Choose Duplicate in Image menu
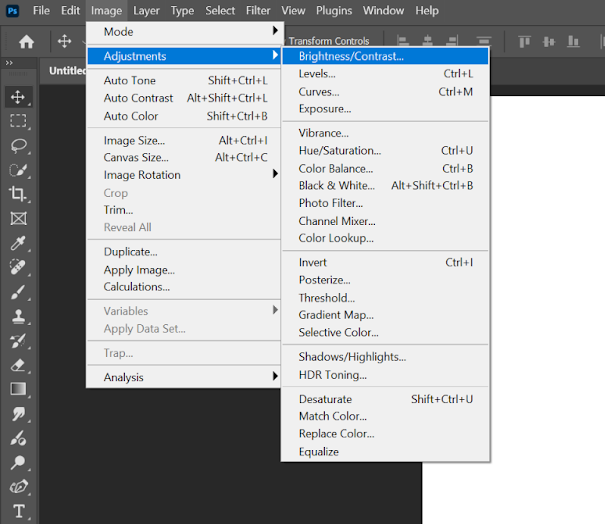The height and width of the screenshot is (524, 605). 185,252
